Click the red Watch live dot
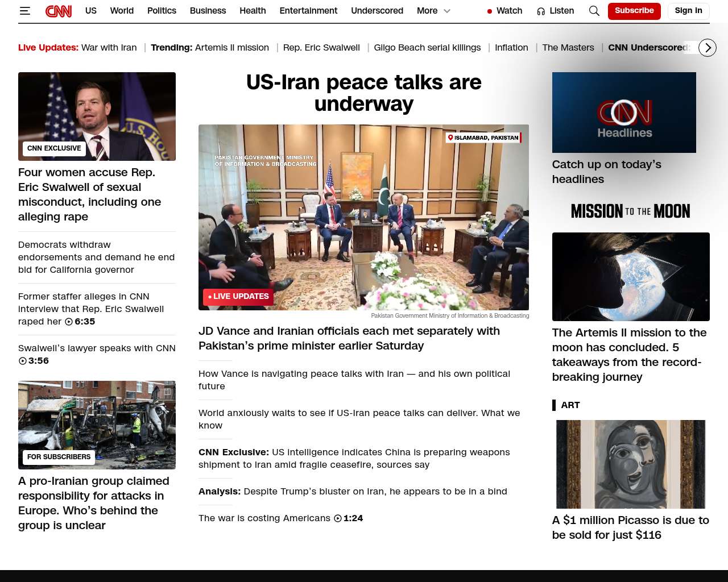 point(489,11)
